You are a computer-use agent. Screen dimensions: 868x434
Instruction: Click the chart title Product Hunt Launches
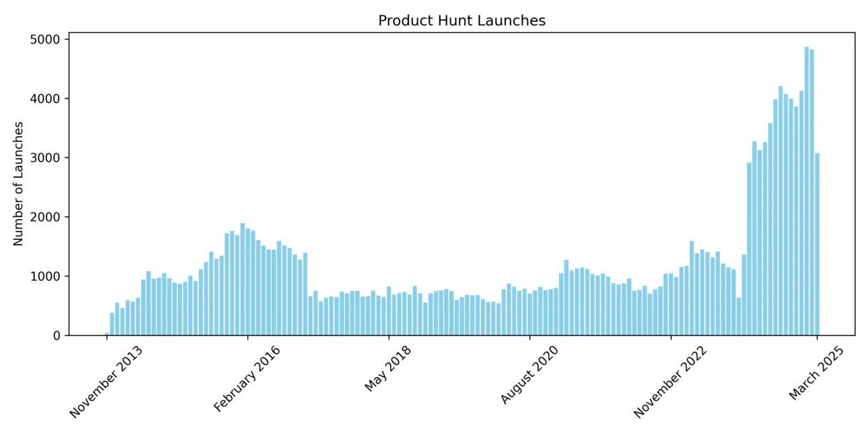click(x=462, y=21)
